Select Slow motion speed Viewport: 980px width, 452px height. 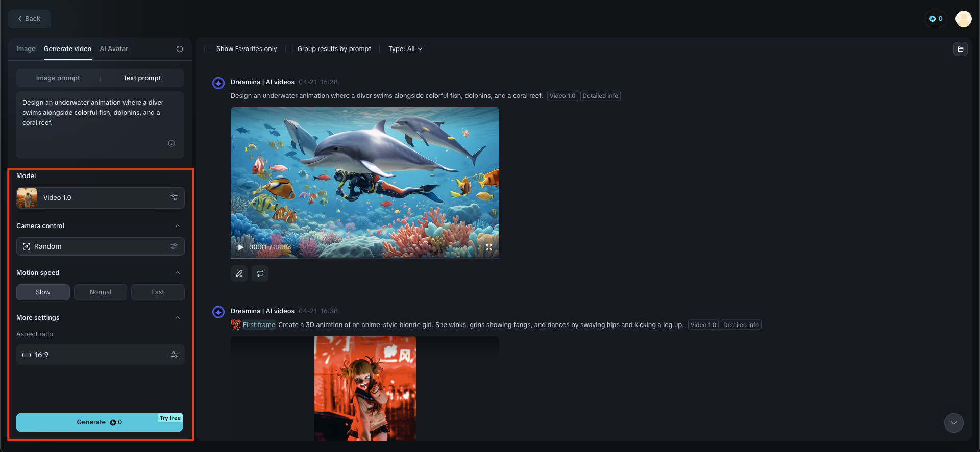(x=43, y=292)
